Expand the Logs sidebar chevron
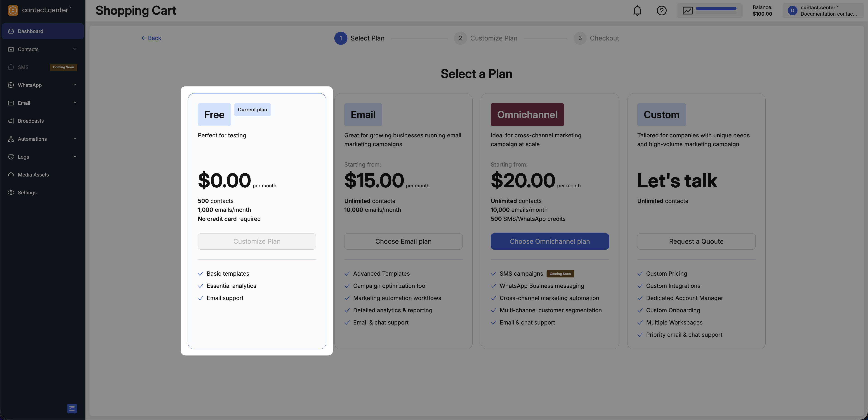This screenshot has width=868, height=420. pos(75,157)
